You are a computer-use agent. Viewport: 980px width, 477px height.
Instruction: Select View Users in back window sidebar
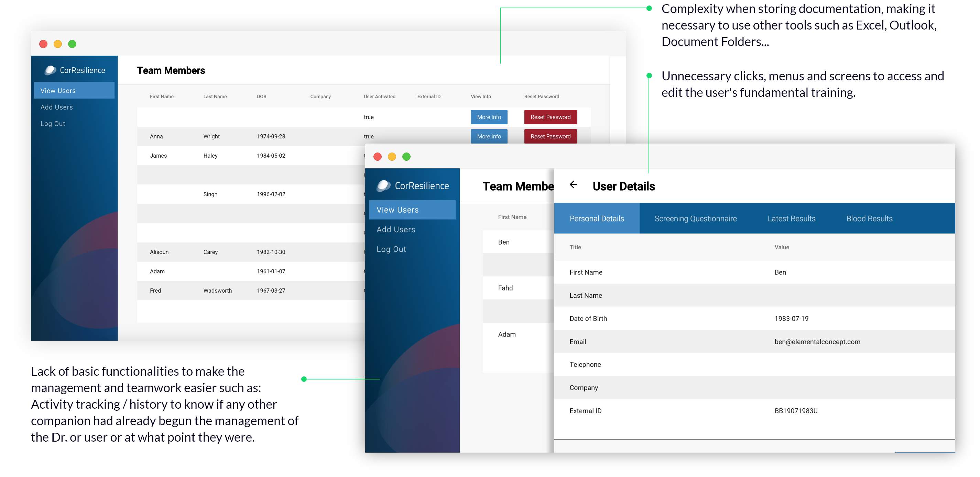[x=58, y=91]
